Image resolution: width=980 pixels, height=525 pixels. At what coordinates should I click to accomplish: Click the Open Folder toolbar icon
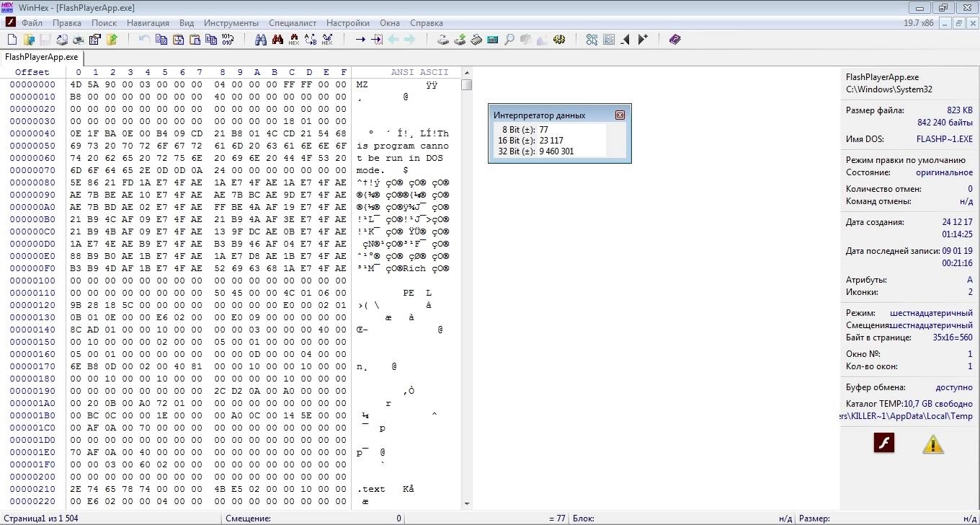point(112,40)
